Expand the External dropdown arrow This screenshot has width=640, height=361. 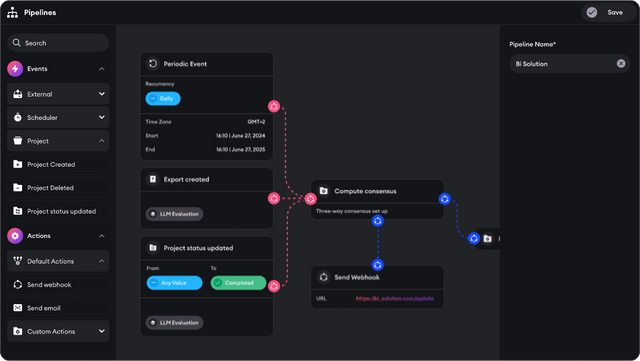102,94
